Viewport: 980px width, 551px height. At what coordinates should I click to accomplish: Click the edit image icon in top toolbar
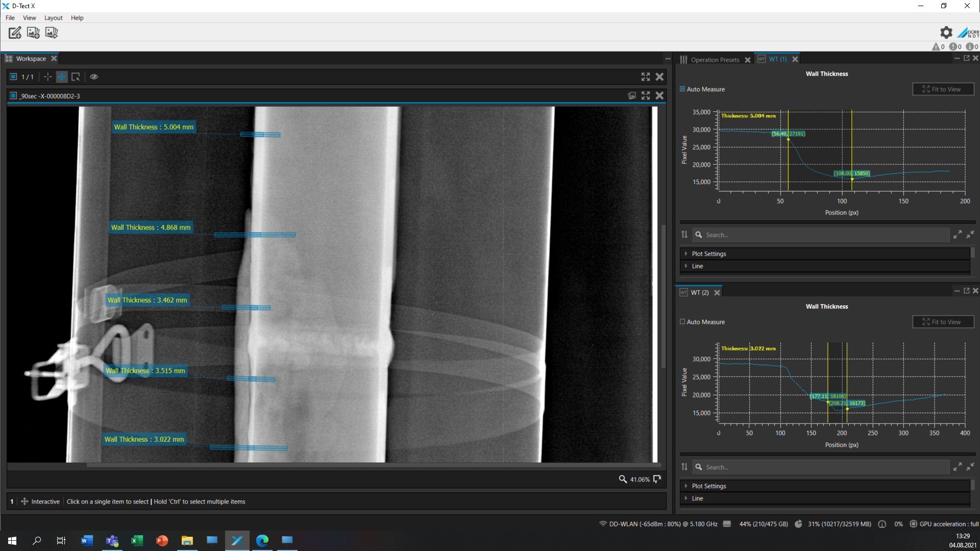coord(15,33)
